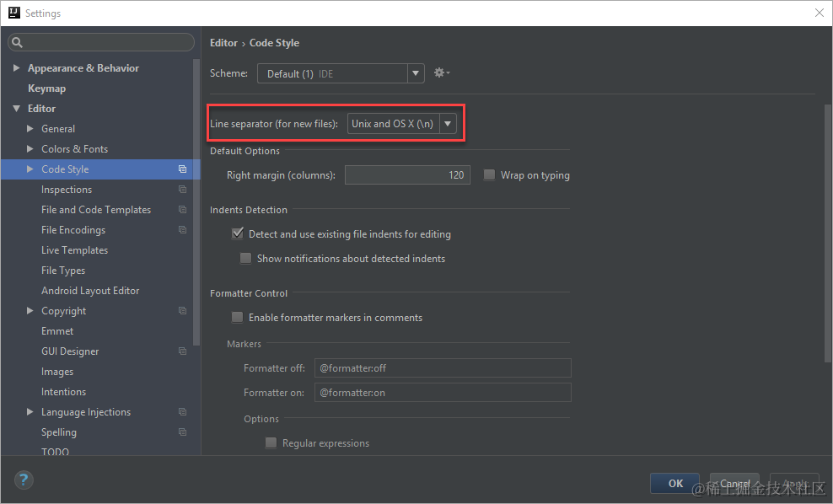Viewport: 833px width, 504px height.
Task: Click the help question mark icon
Action: [24, 480]
